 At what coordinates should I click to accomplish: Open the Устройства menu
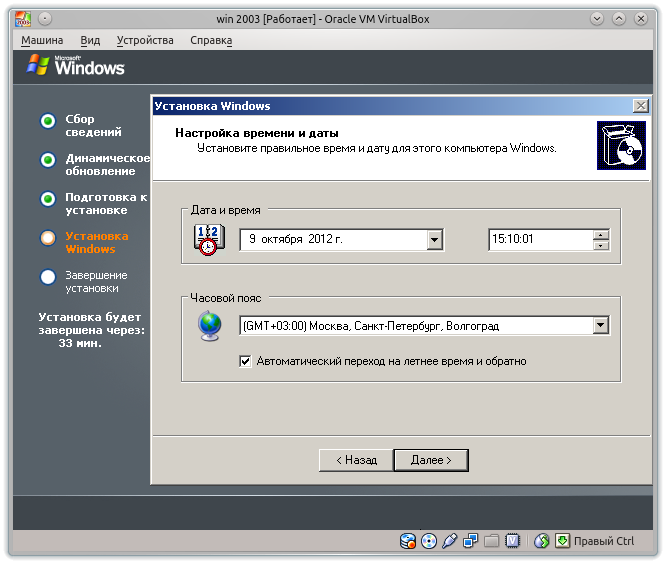pyautogui.click(x=145, y=40)
